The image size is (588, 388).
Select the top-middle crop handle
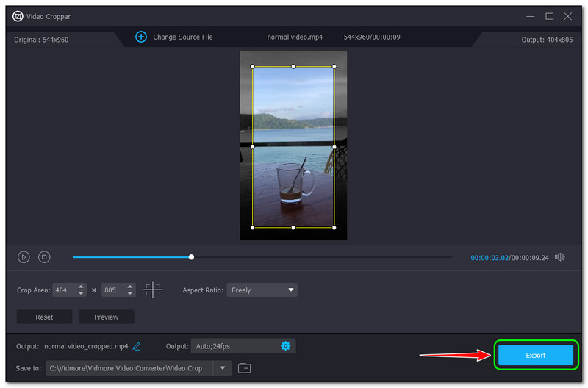point(293,66)
